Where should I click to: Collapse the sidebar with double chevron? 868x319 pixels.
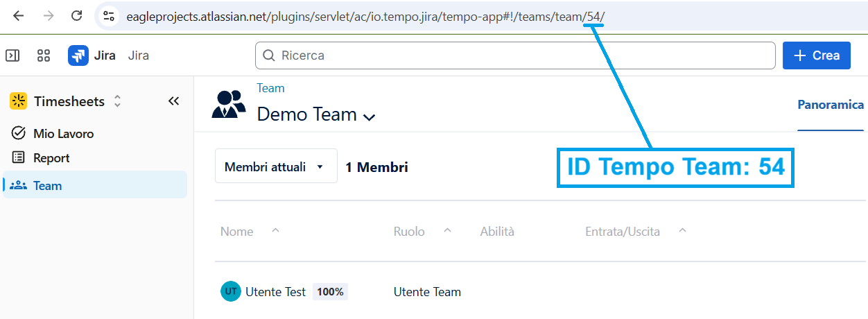point(174,101)
